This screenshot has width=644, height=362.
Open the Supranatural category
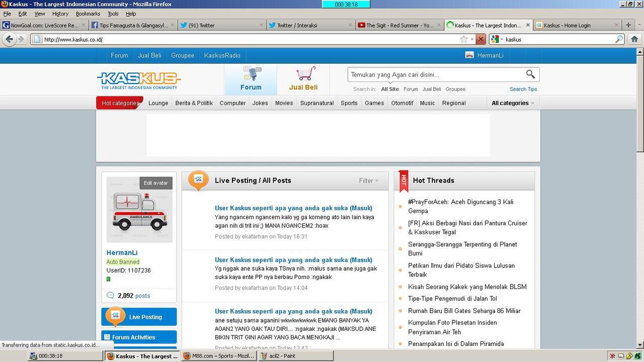click(x=317, y=103)
